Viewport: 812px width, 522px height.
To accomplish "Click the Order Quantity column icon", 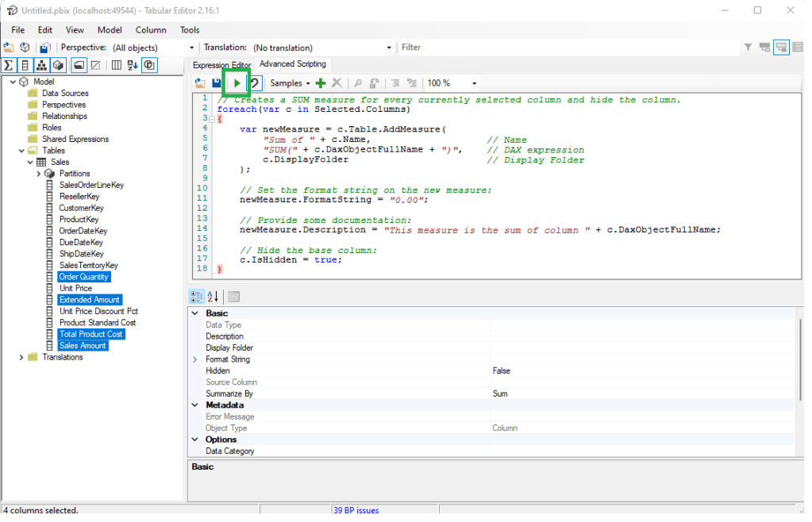I will click(49, 277).
